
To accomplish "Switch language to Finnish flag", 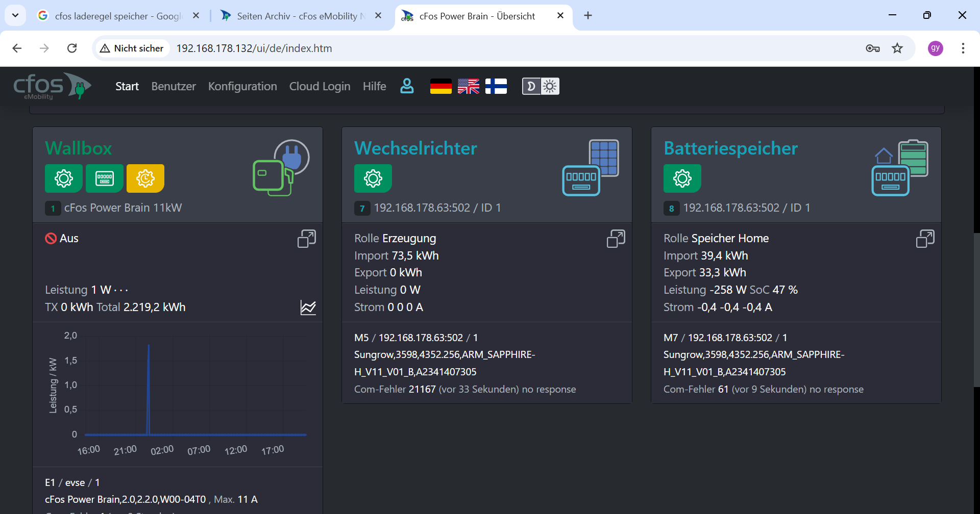I will point(496,86).
